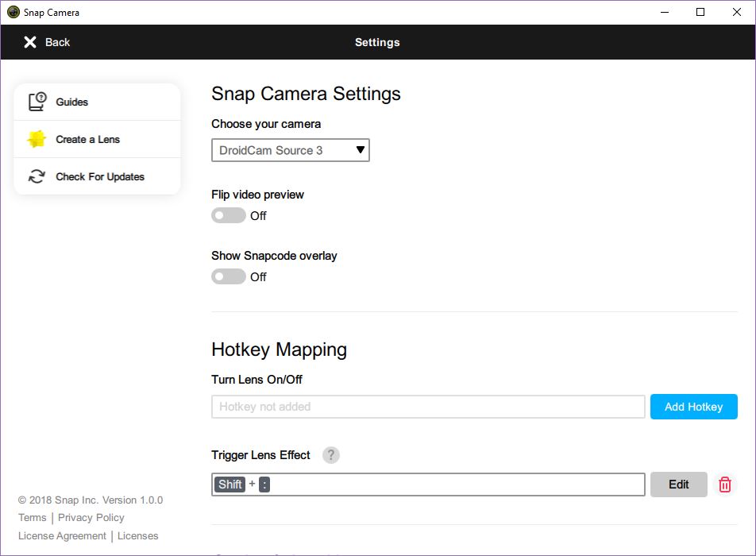Click the Hotkey Mapping heading

click(280, 349)
